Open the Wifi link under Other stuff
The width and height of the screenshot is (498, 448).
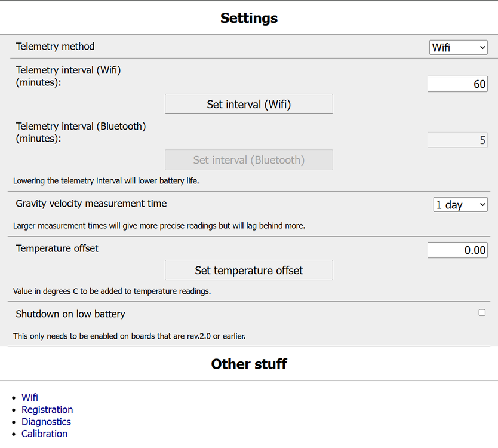(30, 397)
